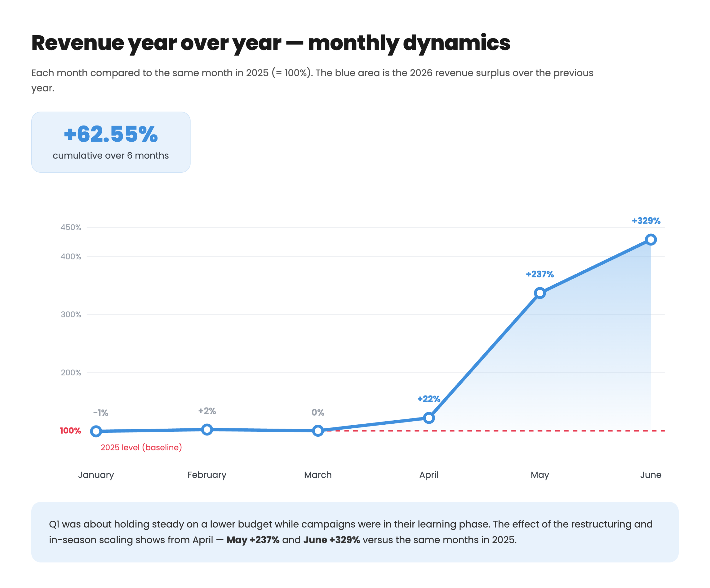The image size is (710, 588).
Task: Click the red 100% baseline axis label
Action: pos(70,431)
